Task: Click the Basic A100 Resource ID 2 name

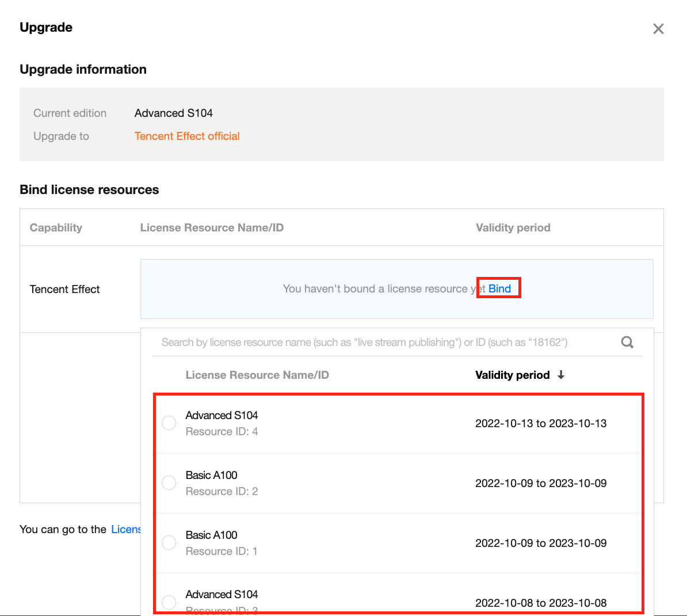Action: [x=211, y=475]
